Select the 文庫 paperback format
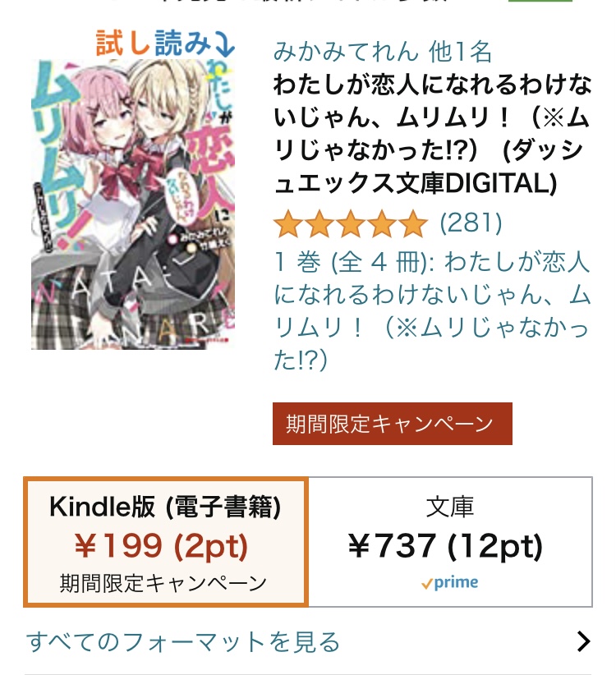The height and width of the screenshot is (675, 616). point(450,541)
